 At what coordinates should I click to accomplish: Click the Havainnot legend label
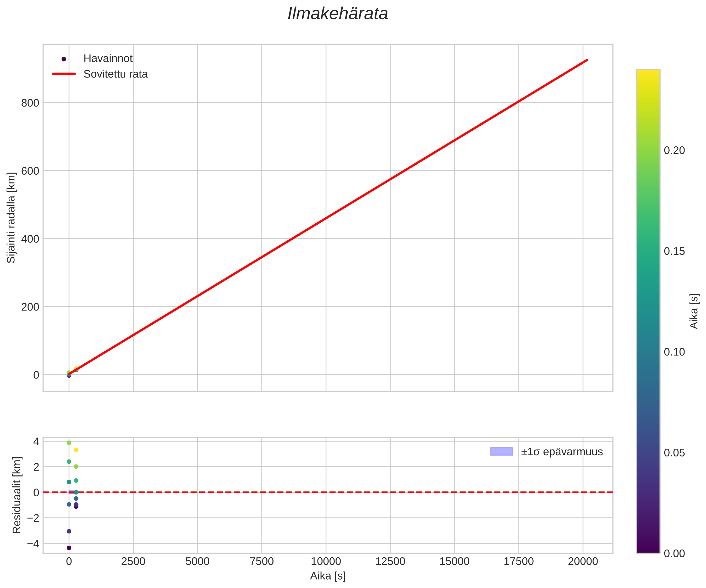click(108, 58)
